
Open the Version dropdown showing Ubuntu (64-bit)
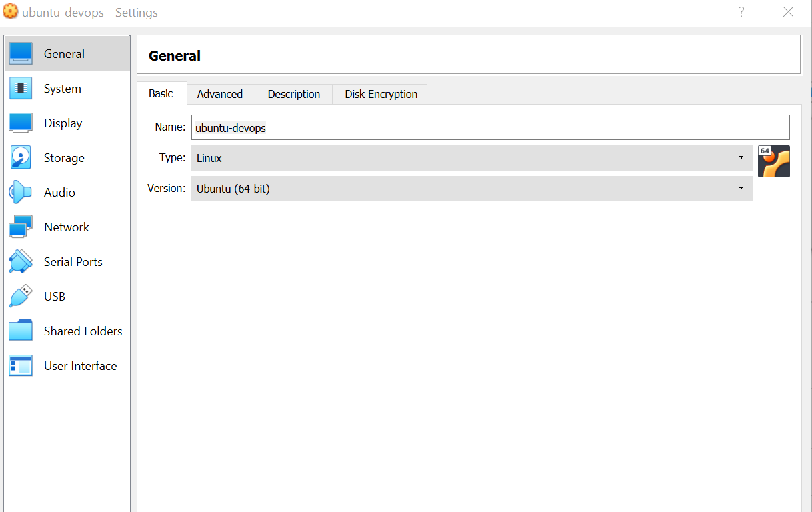(x=472, y=189)
